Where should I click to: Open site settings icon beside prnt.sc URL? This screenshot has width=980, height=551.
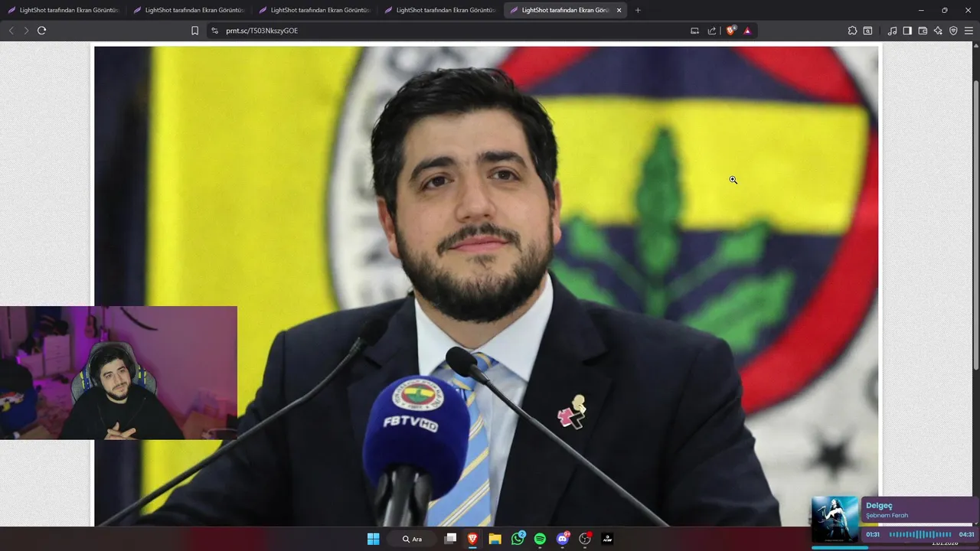[214, 31]
